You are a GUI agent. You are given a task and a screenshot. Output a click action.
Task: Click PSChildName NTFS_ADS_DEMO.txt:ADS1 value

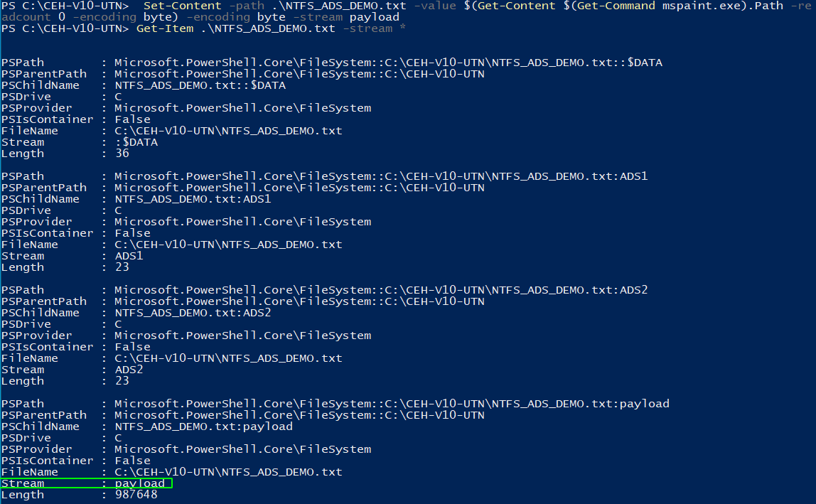coord(193,199)
